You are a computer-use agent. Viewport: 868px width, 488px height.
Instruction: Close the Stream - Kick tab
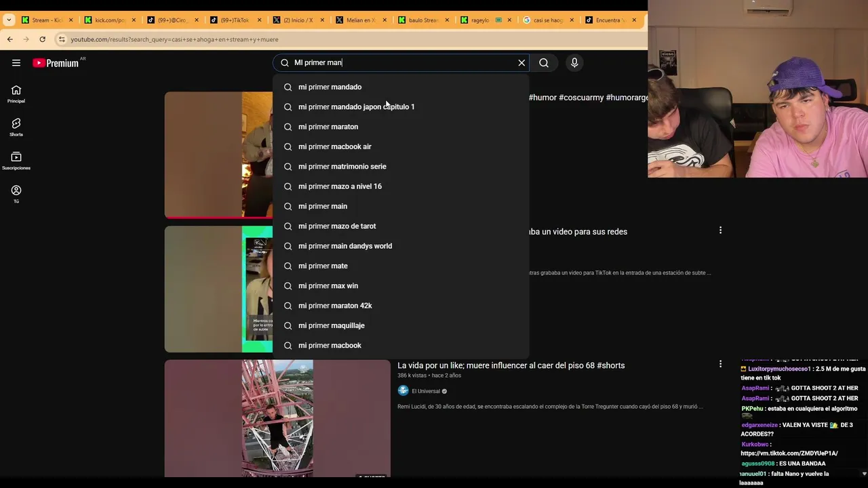(71, 20)
